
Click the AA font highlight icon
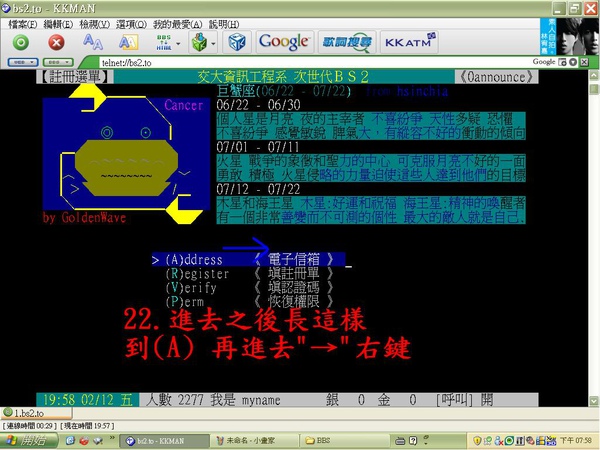coord(128,42)
